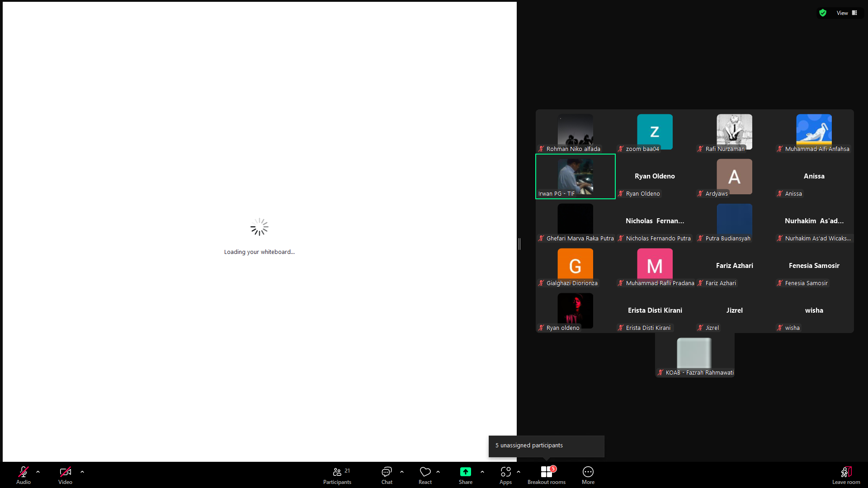
Task: Select Ardyaws participant tile
Action: [x=735, y=177]
